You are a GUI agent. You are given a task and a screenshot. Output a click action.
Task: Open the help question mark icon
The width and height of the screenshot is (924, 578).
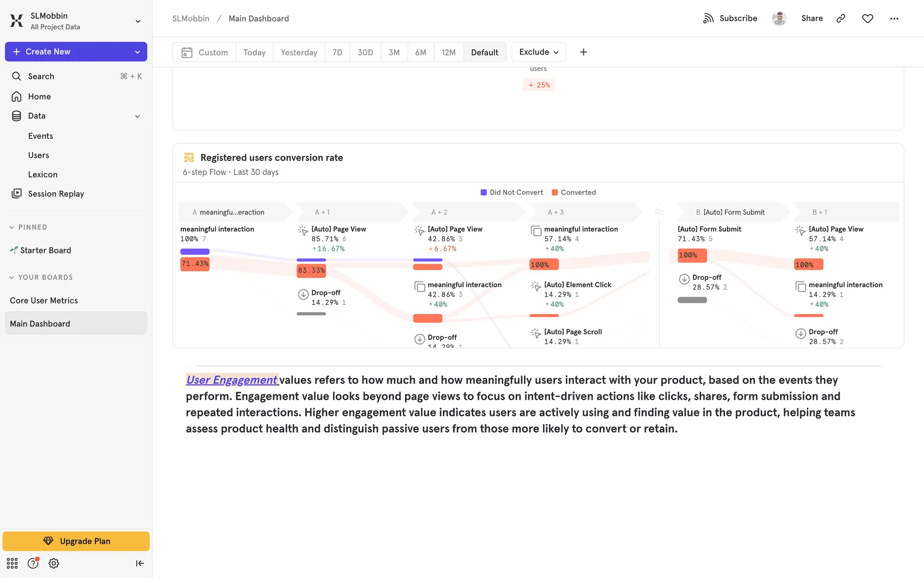[x=33, y=563]
